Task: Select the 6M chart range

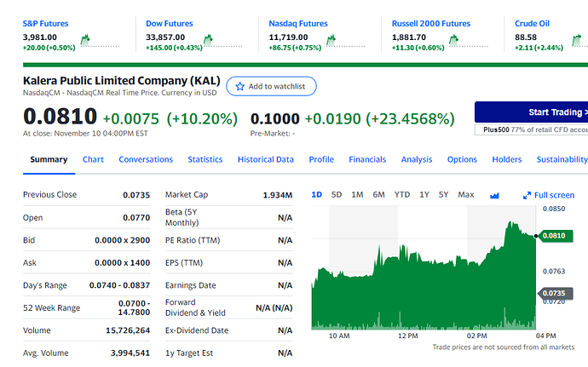Action: click(x=378, y=195)
